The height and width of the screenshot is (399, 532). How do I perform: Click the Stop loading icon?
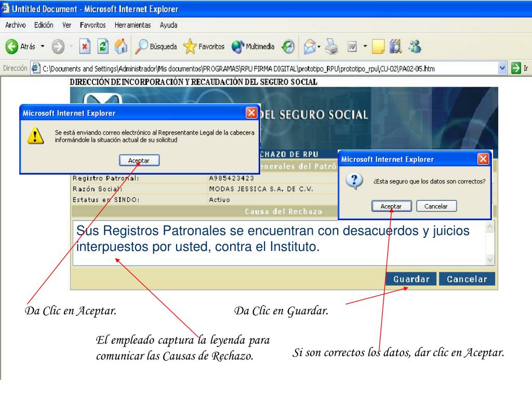pos(85,46)
